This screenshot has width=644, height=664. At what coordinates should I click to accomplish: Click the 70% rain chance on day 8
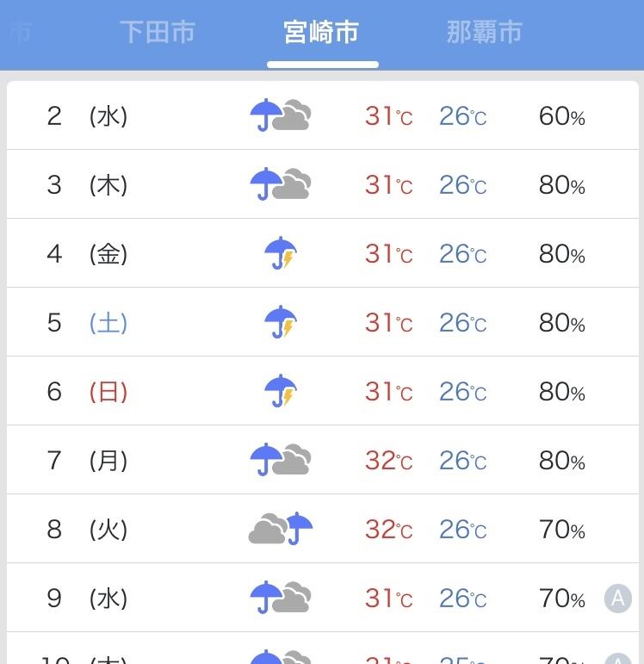tap(562, 530)
